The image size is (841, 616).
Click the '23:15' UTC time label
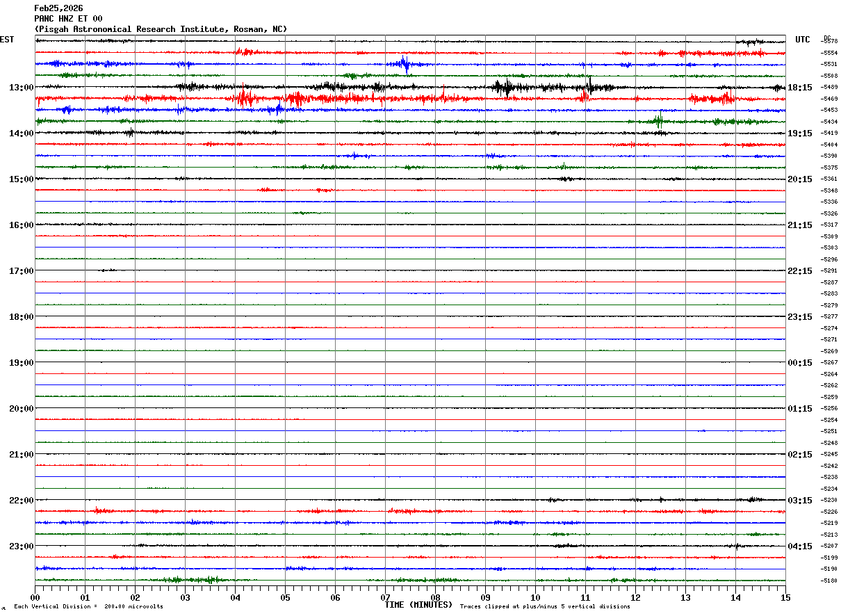coord(800,317)
